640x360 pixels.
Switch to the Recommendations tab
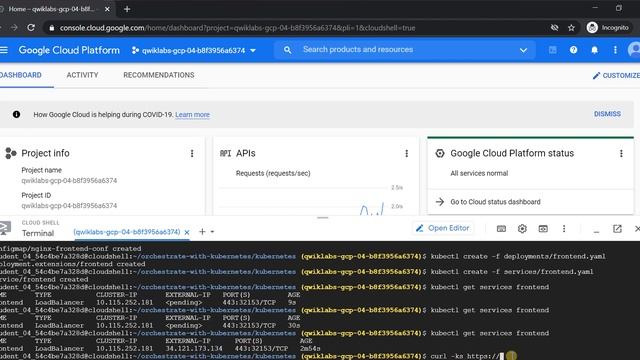tap(159, 75)
